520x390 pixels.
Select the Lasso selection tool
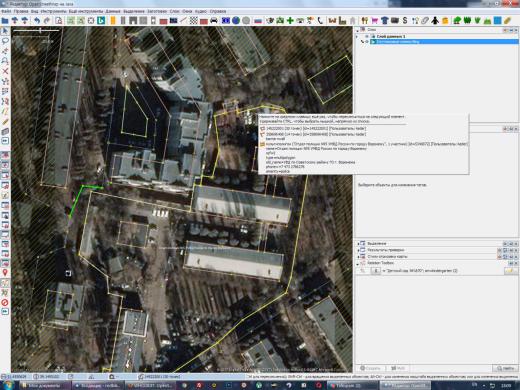[x=5, y=41]
